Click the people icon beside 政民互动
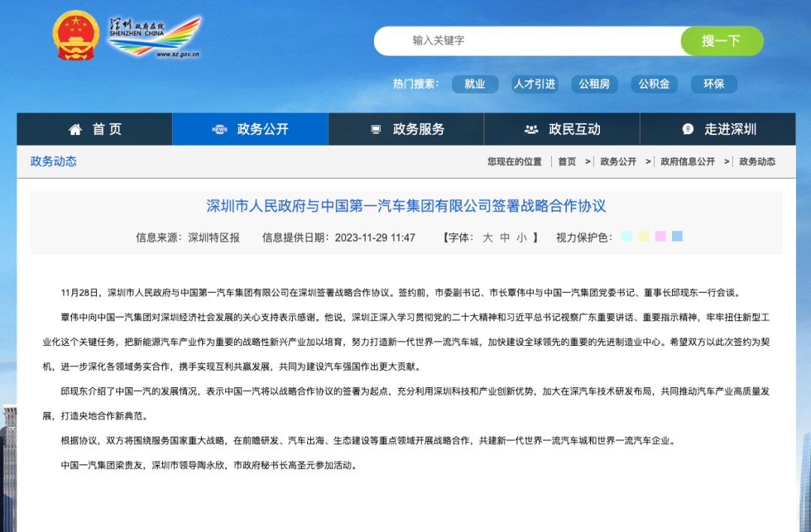Screen dimensions: 811x532 pos(531,129)
